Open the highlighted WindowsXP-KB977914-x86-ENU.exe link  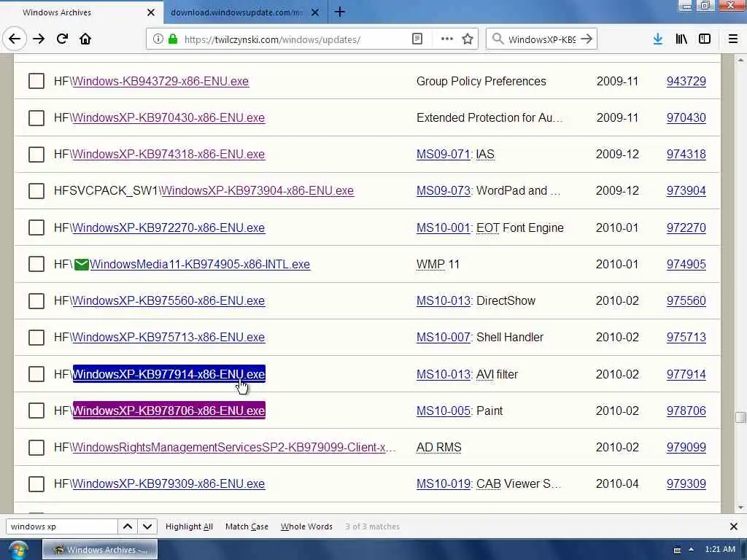169,374
